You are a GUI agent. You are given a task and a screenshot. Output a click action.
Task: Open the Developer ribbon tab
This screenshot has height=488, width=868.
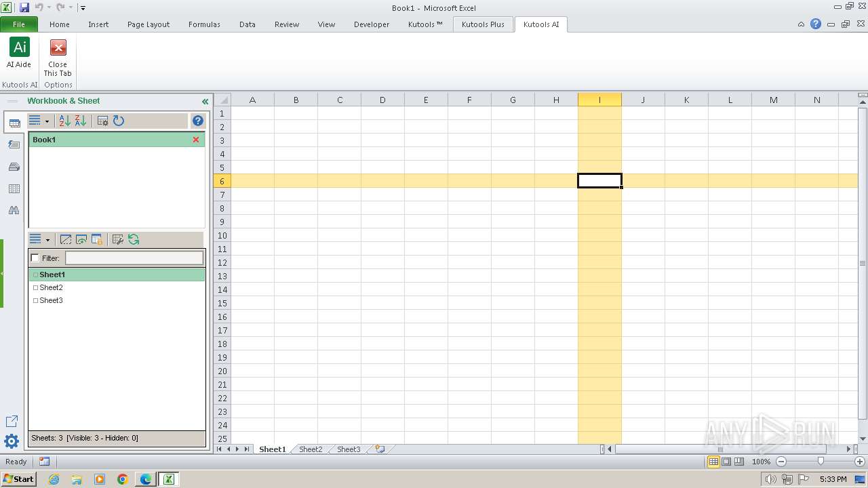click(372, 24)
